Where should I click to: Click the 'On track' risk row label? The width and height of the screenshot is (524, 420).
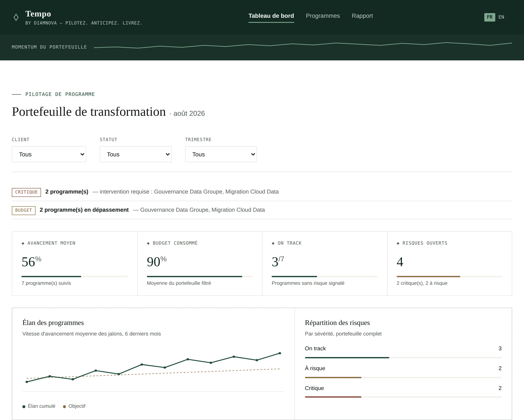315,348
